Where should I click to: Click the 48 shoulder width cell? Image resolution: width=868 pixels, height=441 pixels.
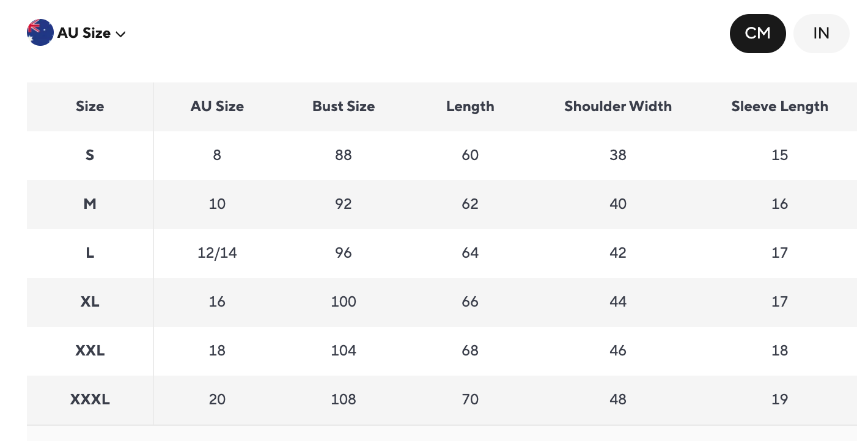pyautogui.click(x=618, y=399)
